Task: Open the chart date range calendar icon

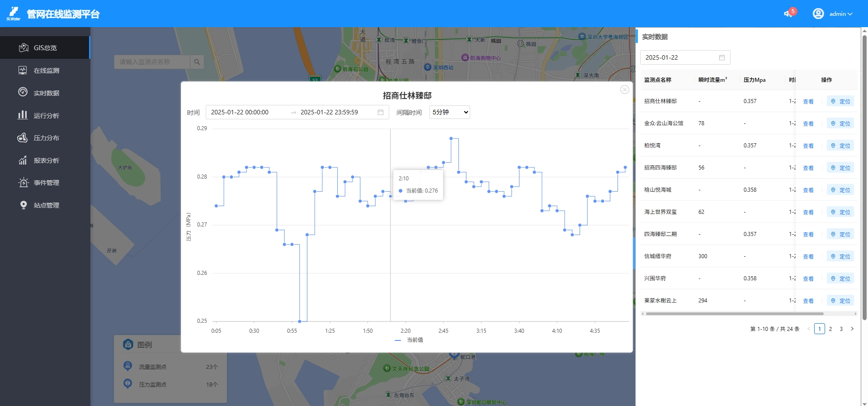Action: [x=381, y=112]
